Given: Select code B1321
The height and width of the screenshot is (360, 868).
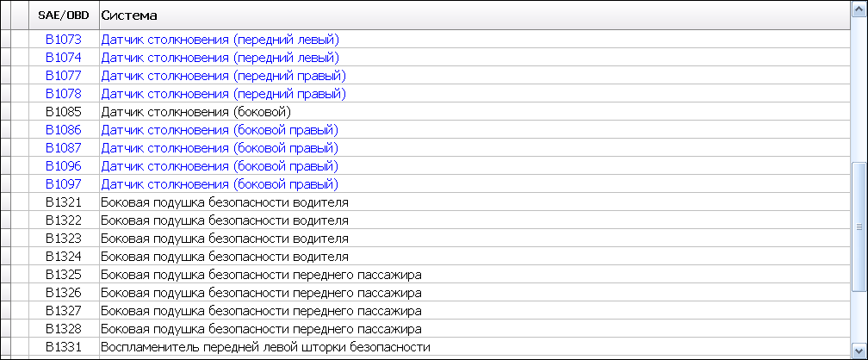Looking at the screenshot, I should pos(64,202).
